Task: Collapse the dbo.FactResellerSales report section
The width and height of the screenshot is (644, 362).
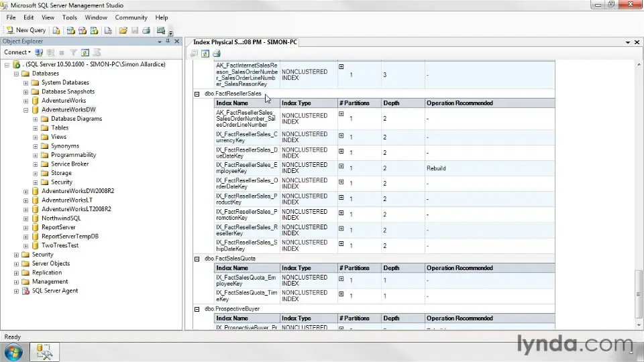Action: [x=197, y=94]
